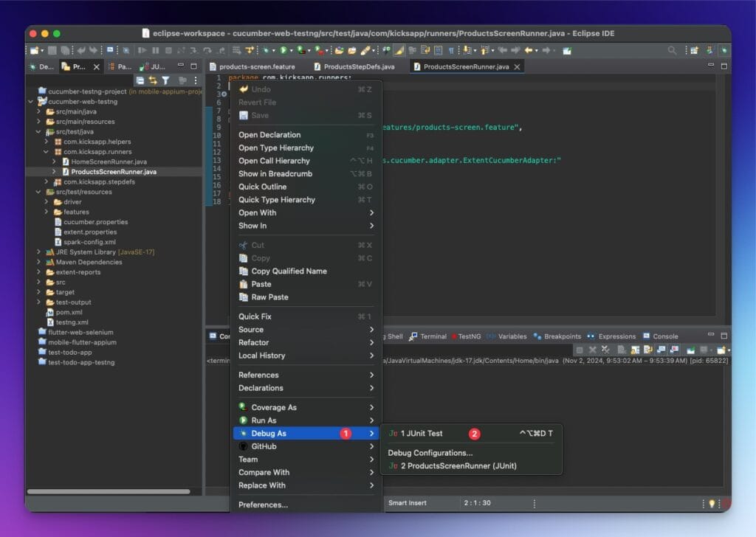Click the Suspend pause toolbar icon
This screenshot has height=537, width=756.
tap(155, 50)
